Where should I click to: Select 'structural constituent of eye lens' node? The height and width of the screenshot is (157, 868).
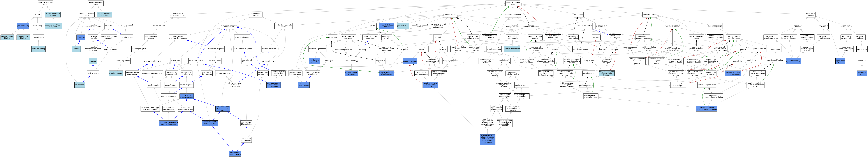pyautogui.click(x=53, y=26)
